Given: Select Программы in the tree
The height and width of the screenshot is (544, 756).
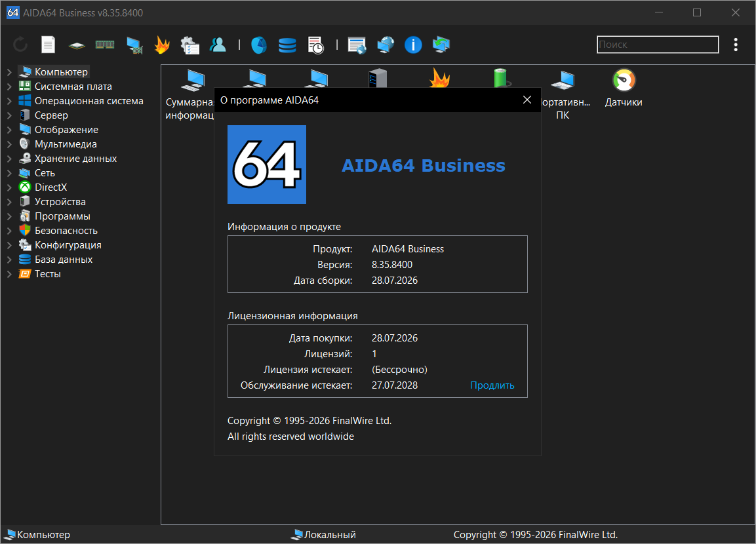Looking at the screenshot, I should tap(62, 216).
